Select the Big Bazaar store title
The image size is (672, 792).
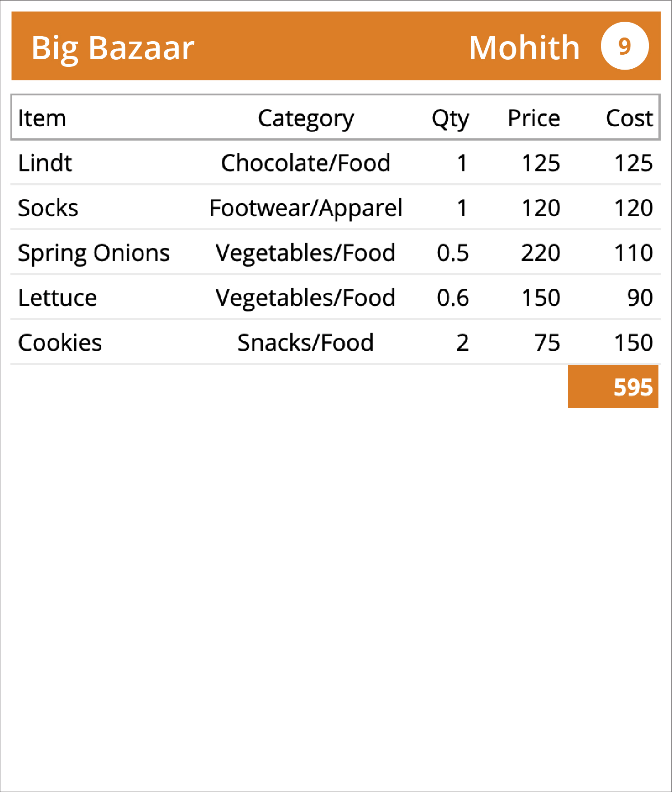113,47
